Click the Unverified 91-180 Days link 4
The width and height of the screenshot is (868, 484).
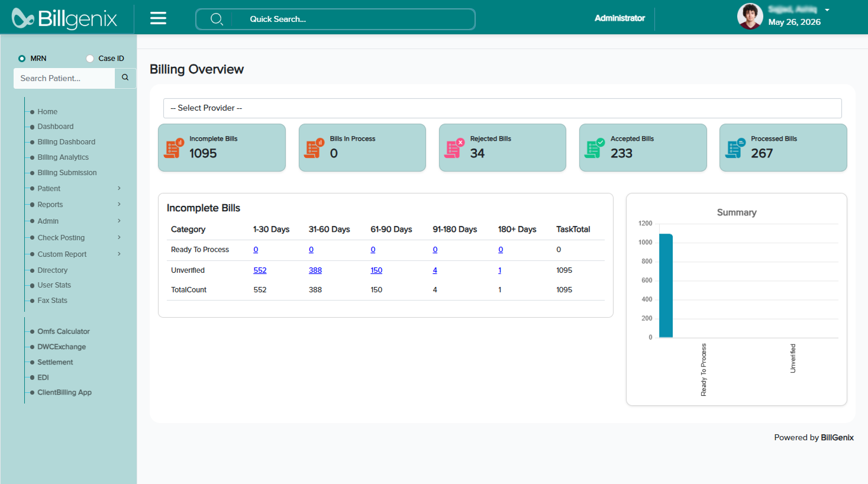(435, 270)
